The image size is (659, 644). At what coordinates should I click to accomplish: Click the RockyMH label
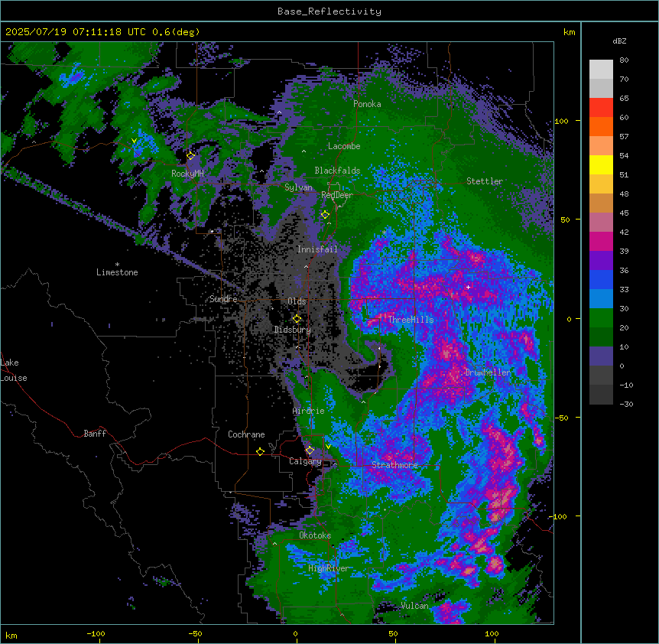coord(187,174)
